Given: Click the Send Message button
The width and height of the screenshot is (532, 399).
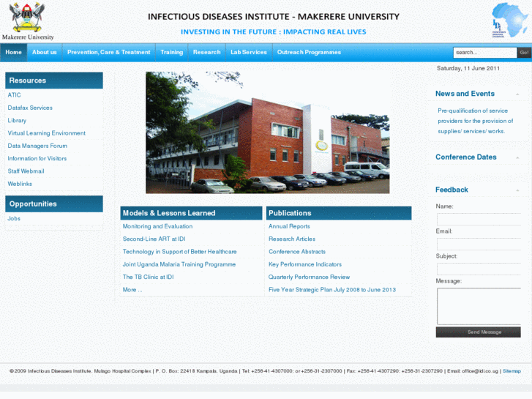Looking at the screenshot, I should click(479, 332).
